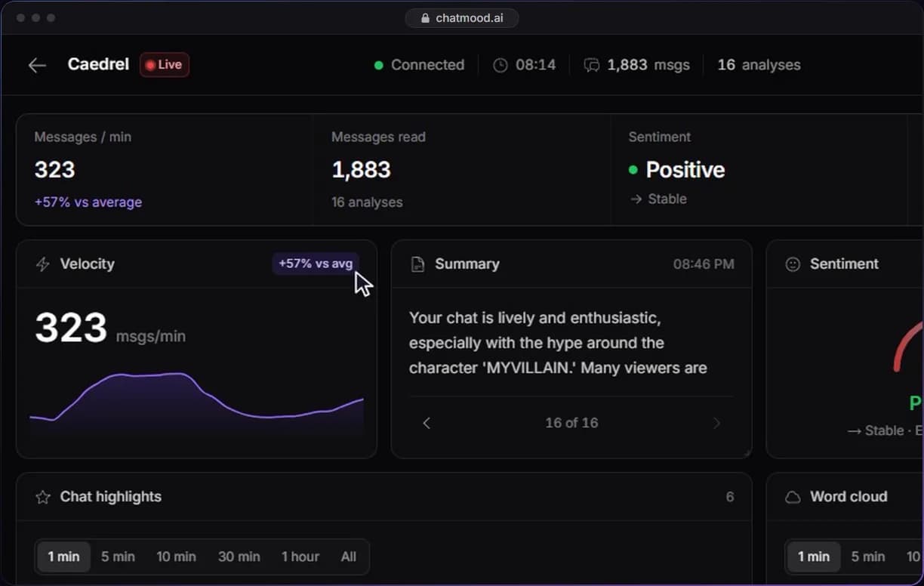This screenshot has height=586, width=924.
Task: Click the cloud icon beside Word cloud
Action: pos(793,497)
